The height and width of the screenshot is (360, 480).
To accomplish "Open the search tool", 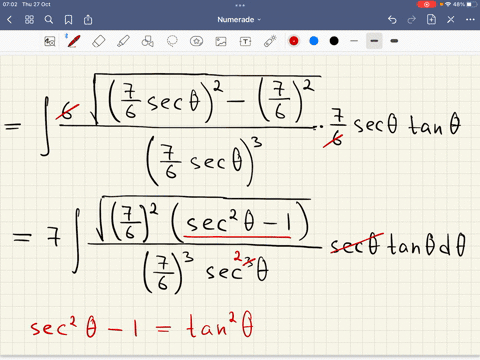I will point(49,20).
